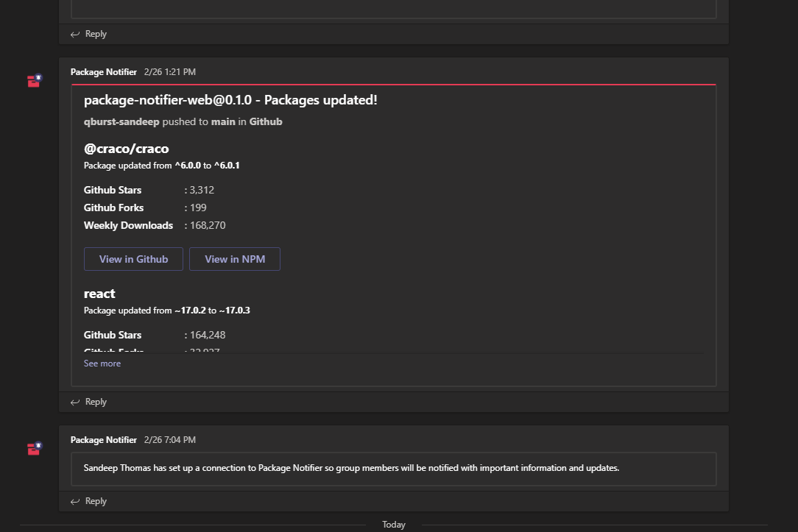Open View in Github for @craco/craco
This screenshot has height=532, width=798.
click(x=133, y=259)
